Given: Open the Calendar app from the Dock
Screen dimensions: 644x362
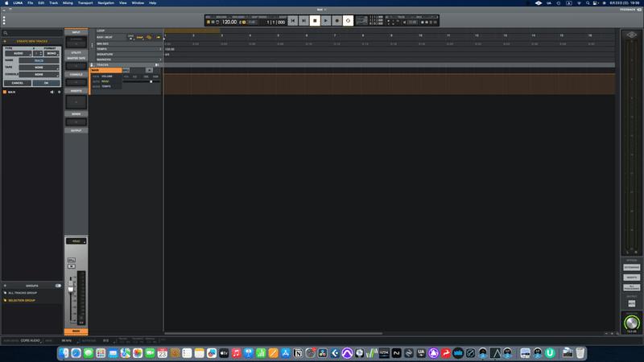Looking at the screenshot, I should pyautogui.click(x=163, y=353).
